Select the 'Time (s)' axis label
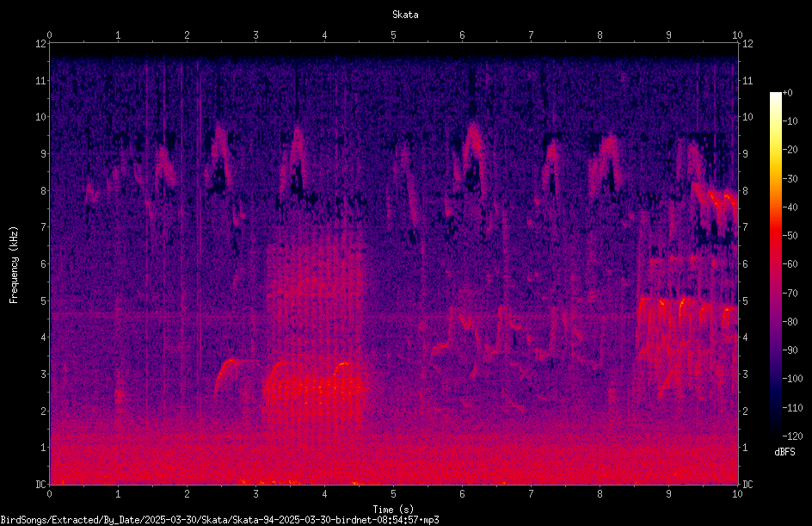The width and height of the screenshot is (812, 526). click(x=393, y=510)
